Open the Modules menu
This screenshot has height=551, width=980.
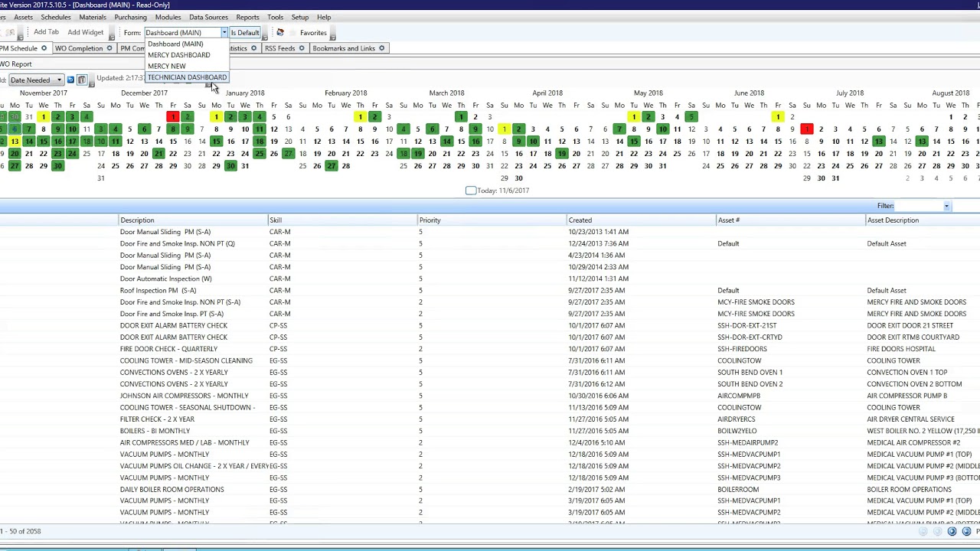point(168,17)
